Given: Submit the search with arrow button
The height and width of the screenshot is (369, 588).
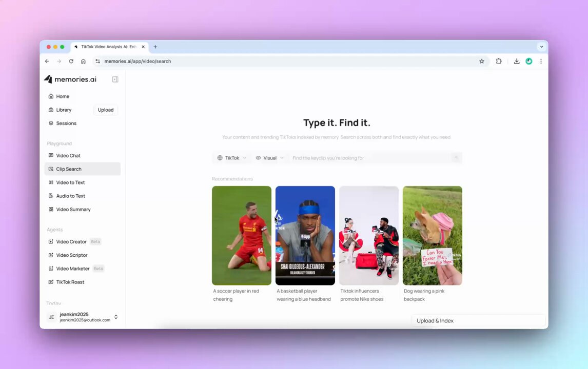Looking at the screenshot, I should coord(456,158).
